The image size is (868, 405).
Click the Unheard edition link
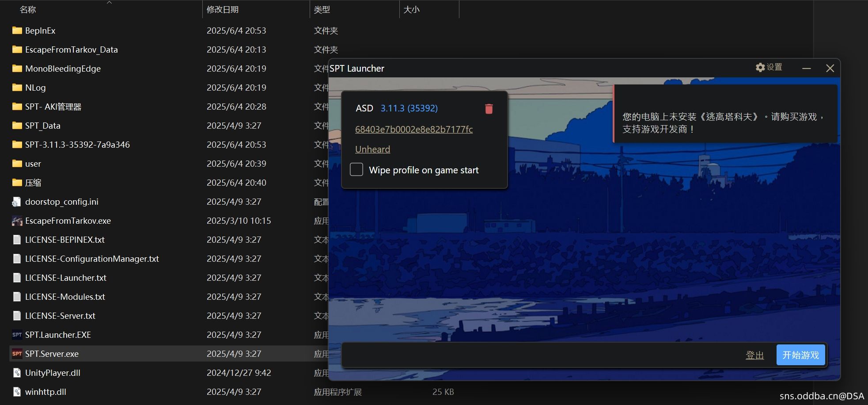coord(372,149)
